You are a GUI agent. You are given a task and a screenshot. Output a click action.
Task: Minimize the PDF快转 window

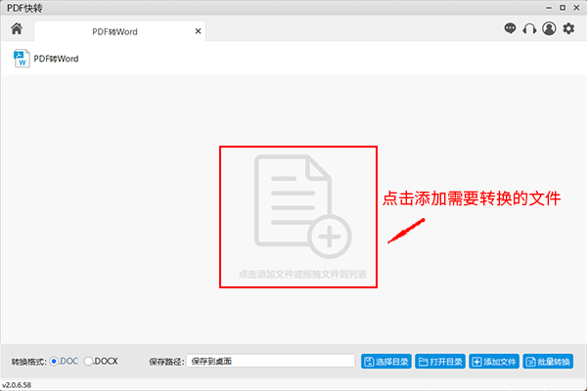pyautogui.click(x=549, y=8)
